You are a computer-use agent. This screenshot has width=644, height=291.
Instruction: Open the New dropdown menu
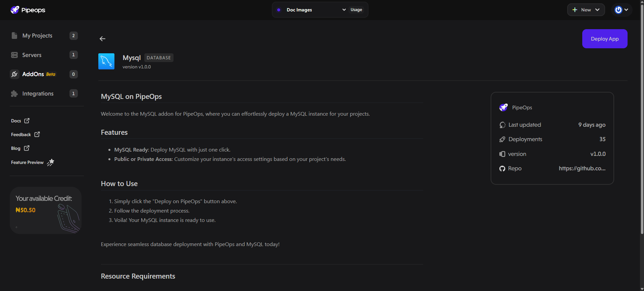pos(586,10)
